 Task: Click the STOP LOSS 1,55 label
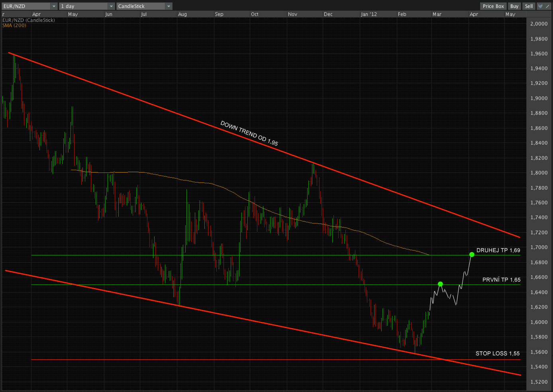pyautogui.click(x=498, y=353)
